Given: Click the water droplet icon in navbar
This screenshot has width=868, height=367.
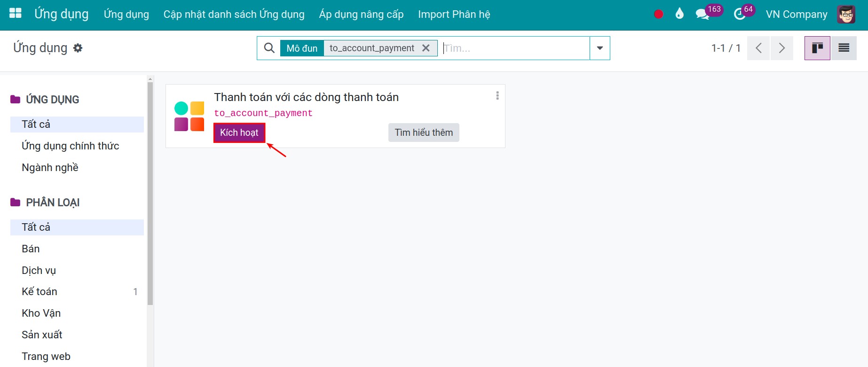Looking at the screenshot, I should [679, 14].
